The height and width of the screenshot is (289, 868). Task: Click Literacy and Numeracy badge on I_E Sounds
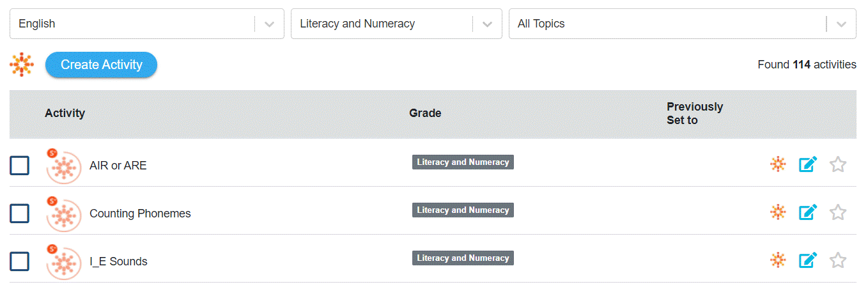[463, 258]
